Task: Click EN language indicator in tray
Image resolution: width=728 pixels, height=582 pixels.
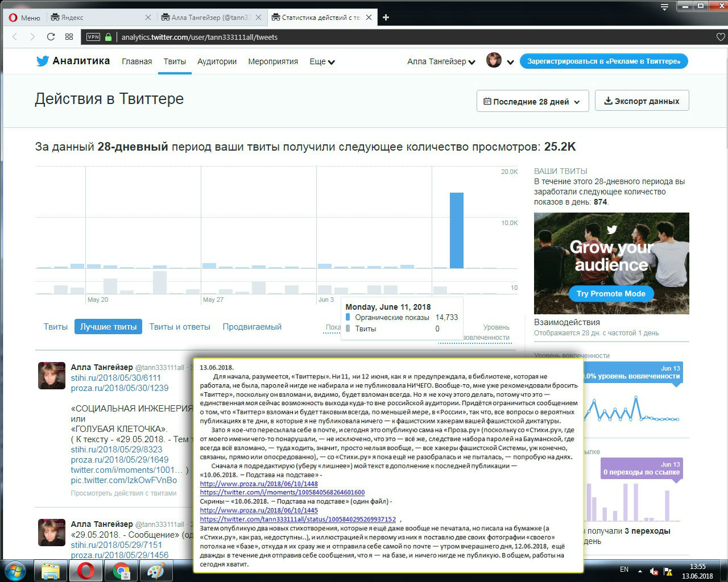Action: pyautogui.click(x=624, y=569)
